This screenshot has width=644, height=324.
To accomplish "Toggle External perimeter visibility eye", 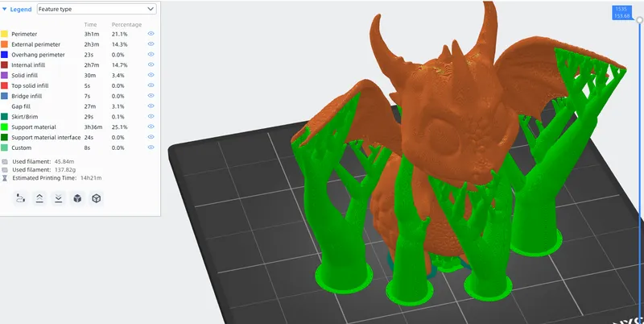I will (151, 44).
